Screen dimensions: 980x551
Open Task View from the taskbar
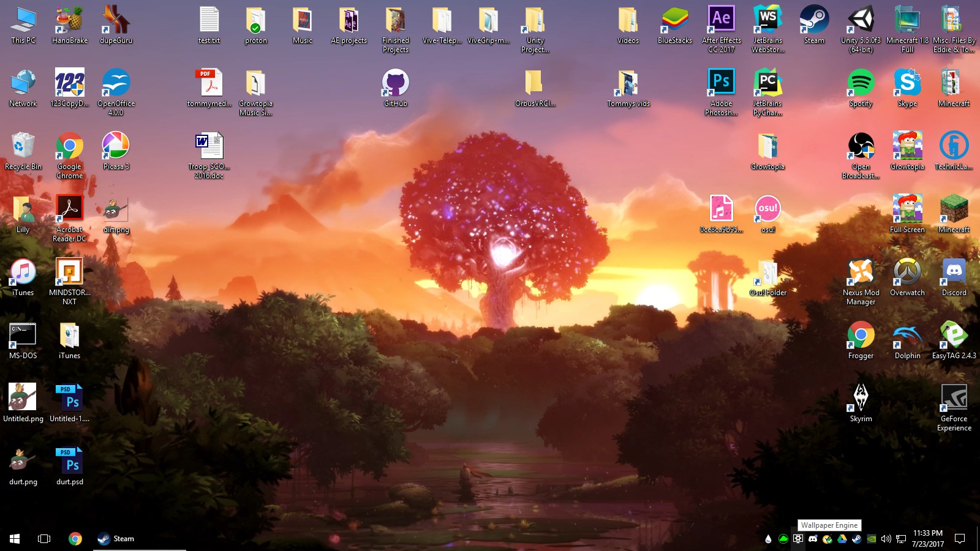point(44,539)
